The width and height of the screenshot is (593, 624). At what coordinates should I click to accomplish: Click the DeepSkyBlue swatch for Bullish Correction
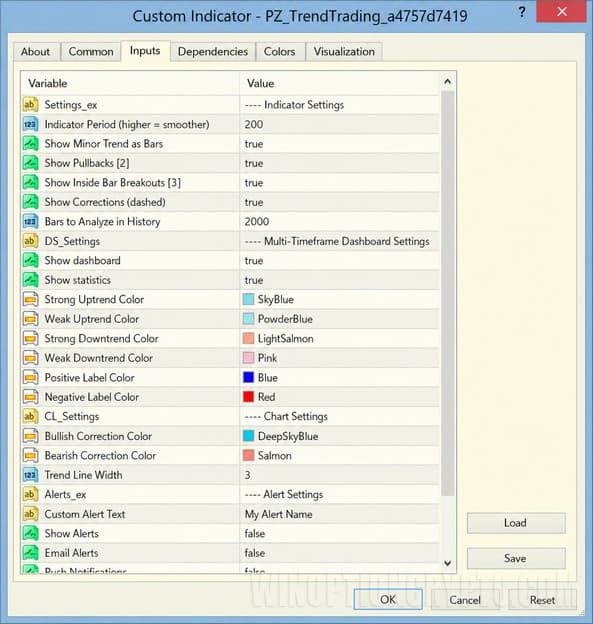(248, 436)
